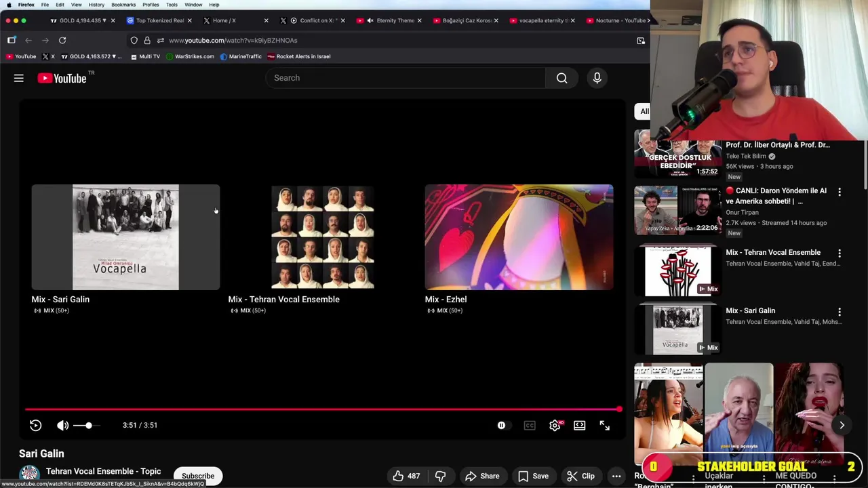Image resolution: width=868 pixels, height=488 pixels.
Task: Reload the page with the refresh icon
Action: coord(62,41)
